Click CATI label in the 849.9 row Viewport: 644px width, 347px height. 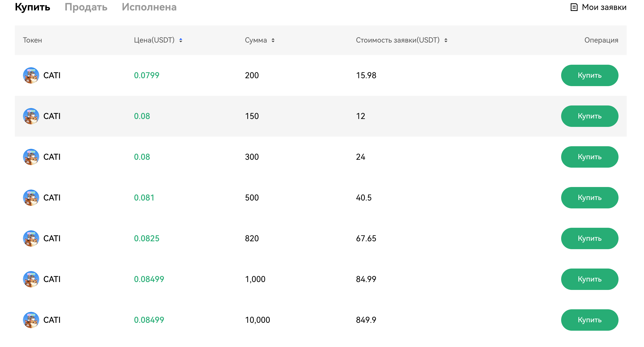click(x=52, y=320)
